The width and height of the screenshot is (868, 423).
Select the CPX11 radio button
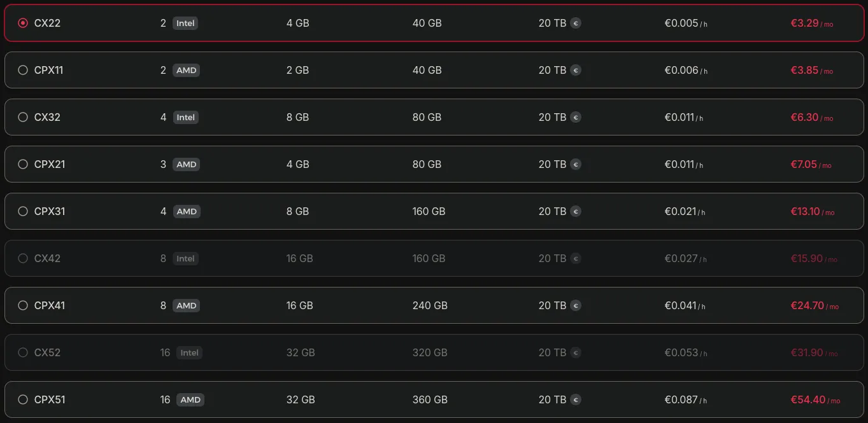pos(23,70)
